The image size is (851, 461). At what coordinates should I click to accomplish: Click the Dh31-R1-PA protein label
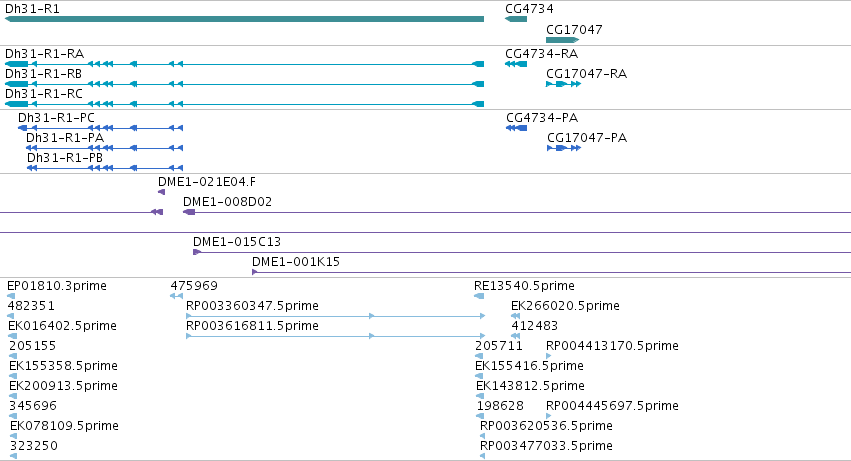(65, 138)
